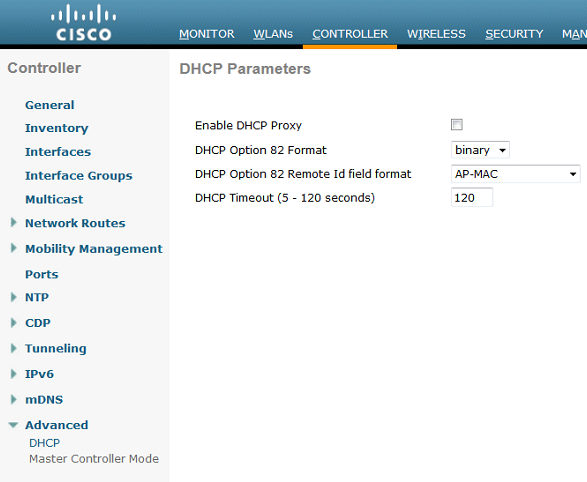Select Master Controller Mode link

[94, 459]
